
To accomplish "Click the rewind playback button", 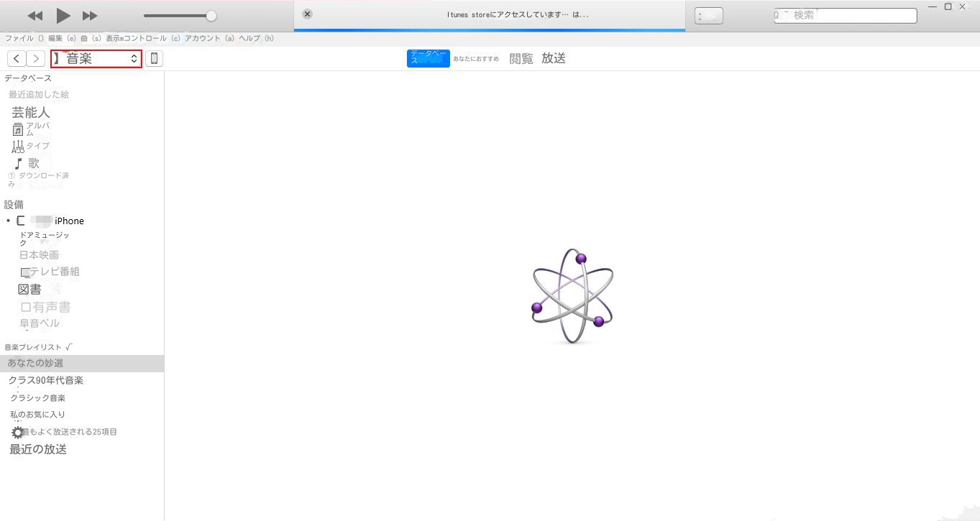I will 35,16.
